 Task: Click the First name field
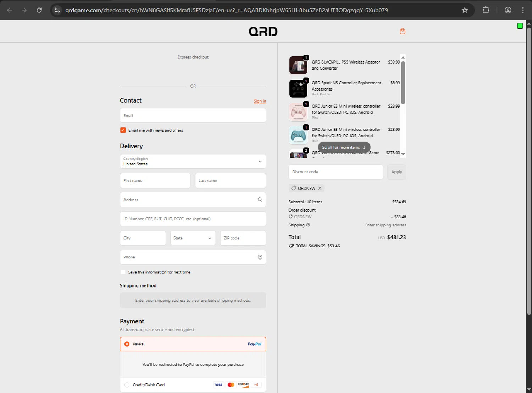point(155,180)
